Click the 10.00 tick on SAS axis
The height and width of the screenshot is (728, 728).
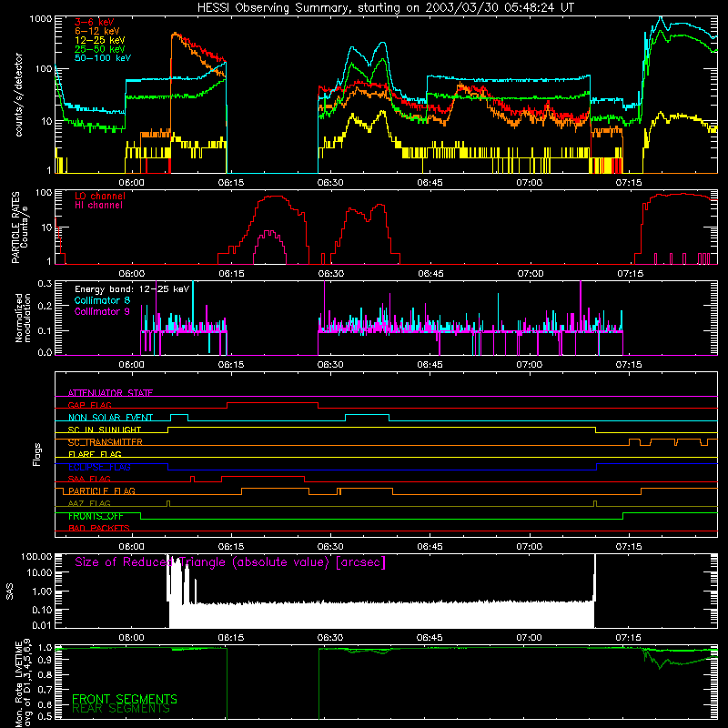tap(39, 573)
